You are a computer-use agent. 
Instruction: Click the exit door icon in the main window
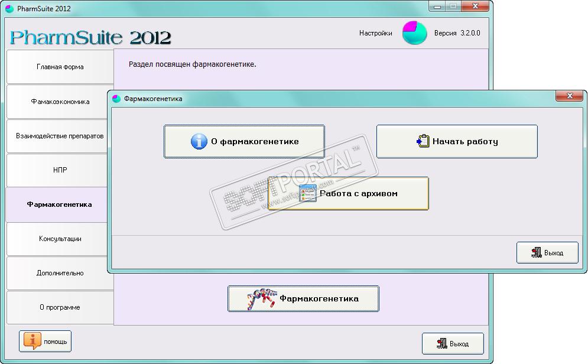pos(442,343)
